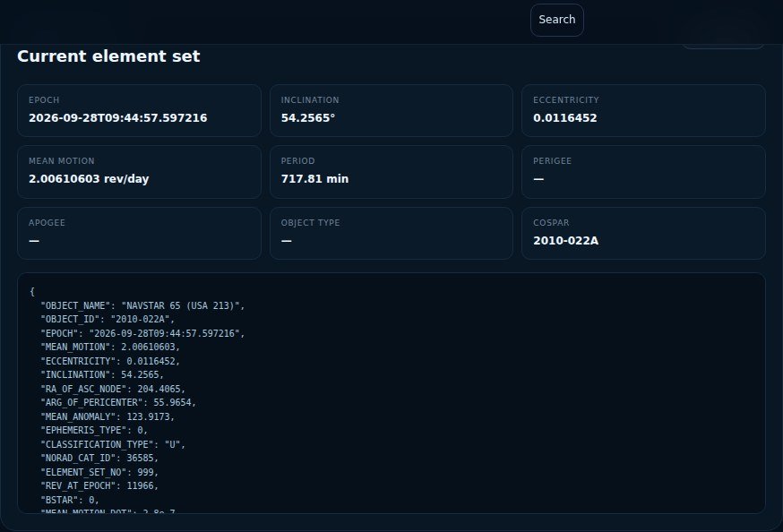Select the NORAD_CAT_ID 36585 line

99,458
